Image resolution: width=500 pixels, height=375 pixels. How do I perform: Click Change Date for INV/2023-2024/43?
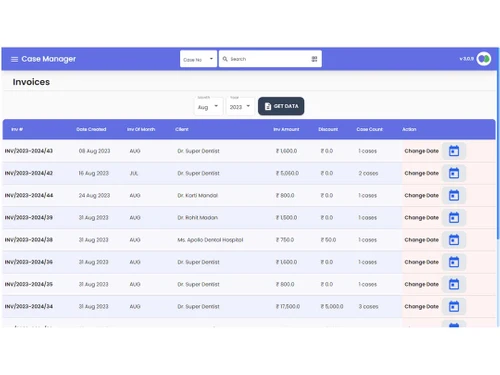click(x=421, y=151)
